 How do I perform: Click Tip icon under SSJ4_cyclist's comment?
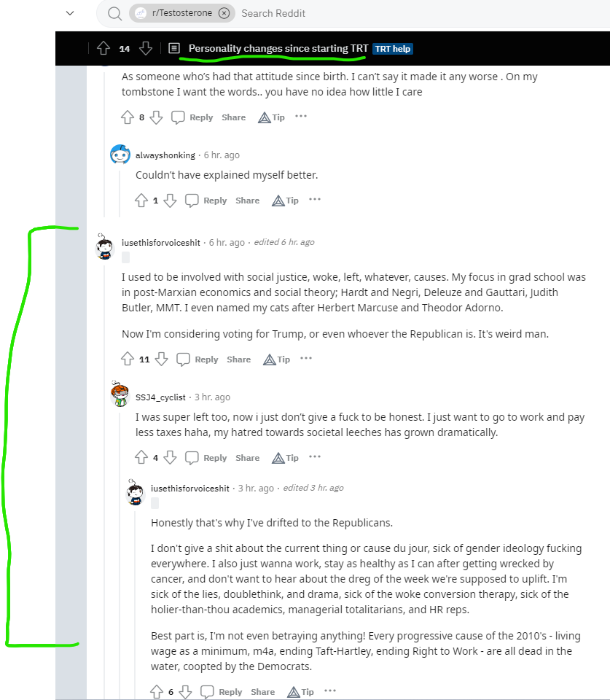point(278,458)
